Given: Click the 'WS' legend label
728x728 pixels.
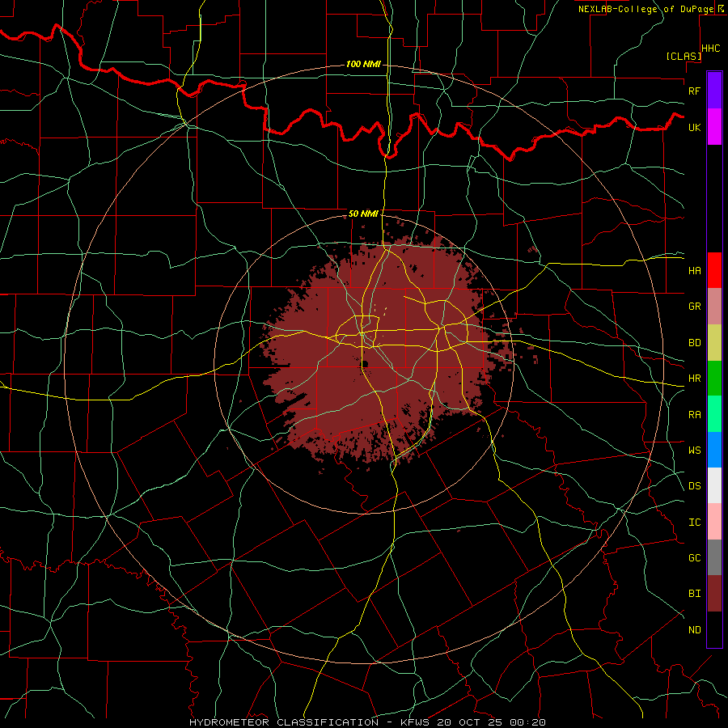Looking at the screenshot, I should pos(694,450).
